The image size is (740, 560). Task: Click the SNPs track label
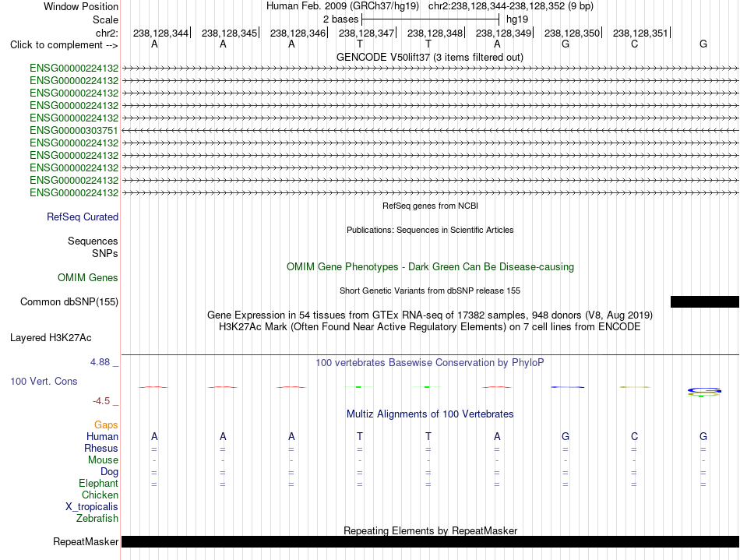[x=105, y=253]
